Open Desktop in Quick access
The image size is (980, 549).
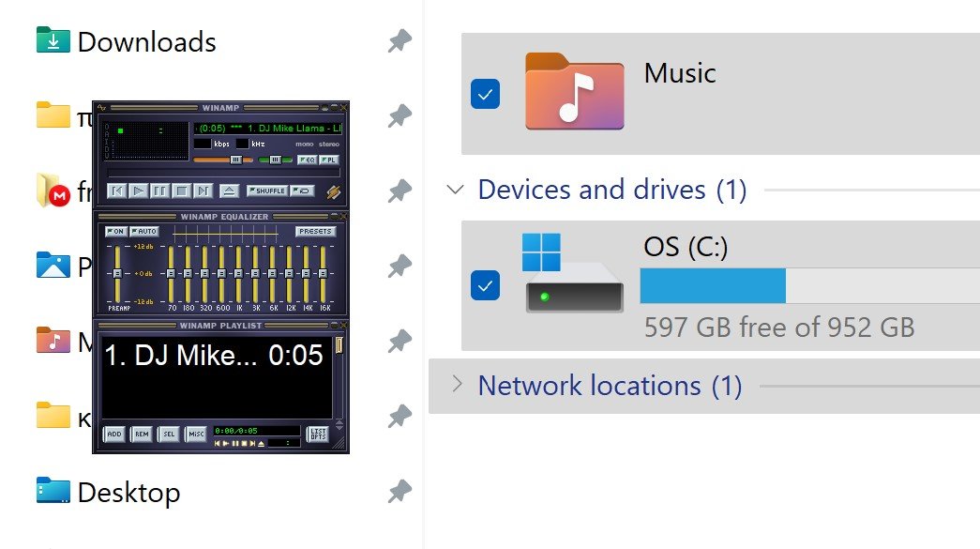(128, 493)
